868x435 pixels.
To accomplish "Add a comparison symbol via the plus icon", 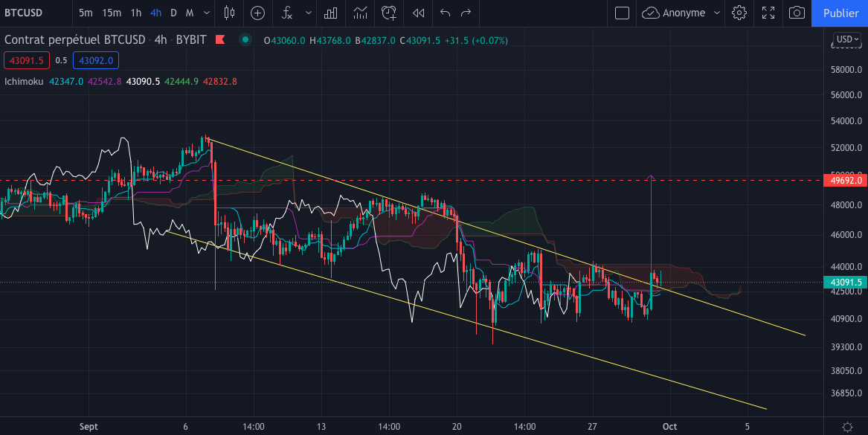I will (257, 13).
